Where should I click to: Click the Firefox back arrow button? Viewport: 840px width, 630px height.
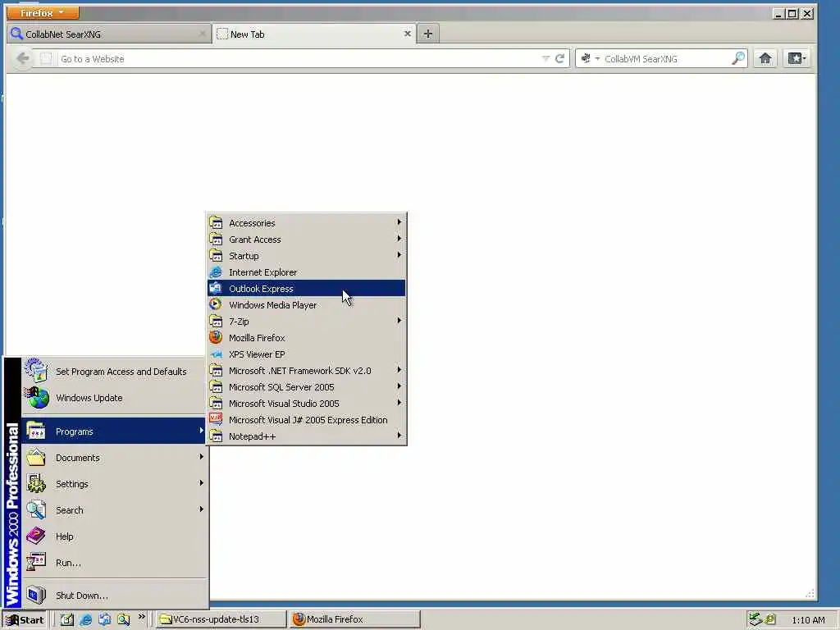point(22,58)
